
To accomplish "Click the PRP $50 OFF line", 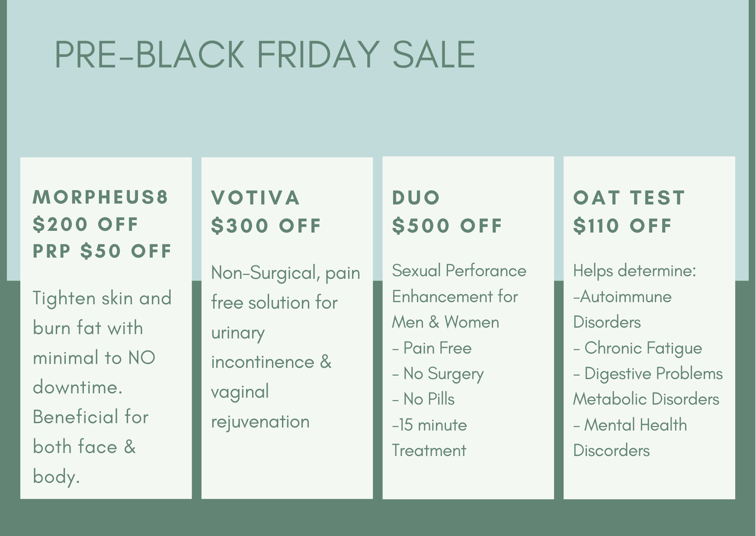I will pos(103,251).
